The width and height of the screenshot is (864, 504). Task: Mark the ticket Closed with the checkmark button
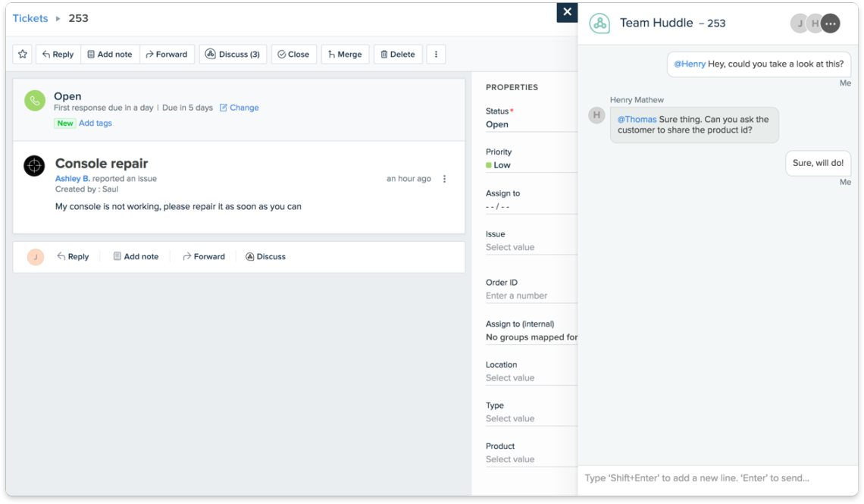click(x=293, y=54)
